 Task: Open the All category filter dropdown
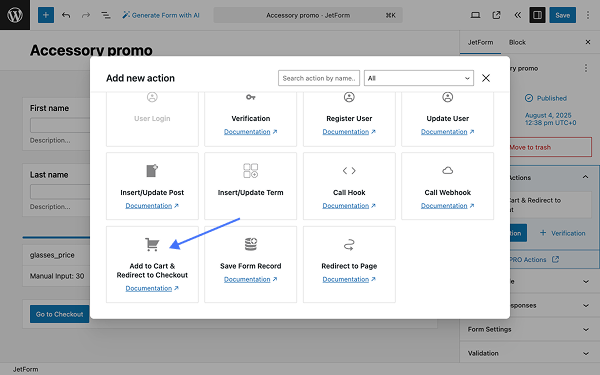[x=419, y=78]
